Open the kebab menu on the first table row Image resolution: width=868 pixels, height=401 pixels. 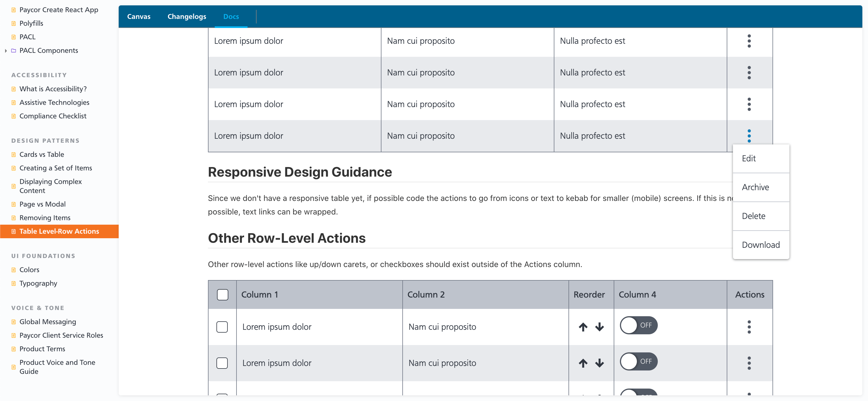pos(749,41)
